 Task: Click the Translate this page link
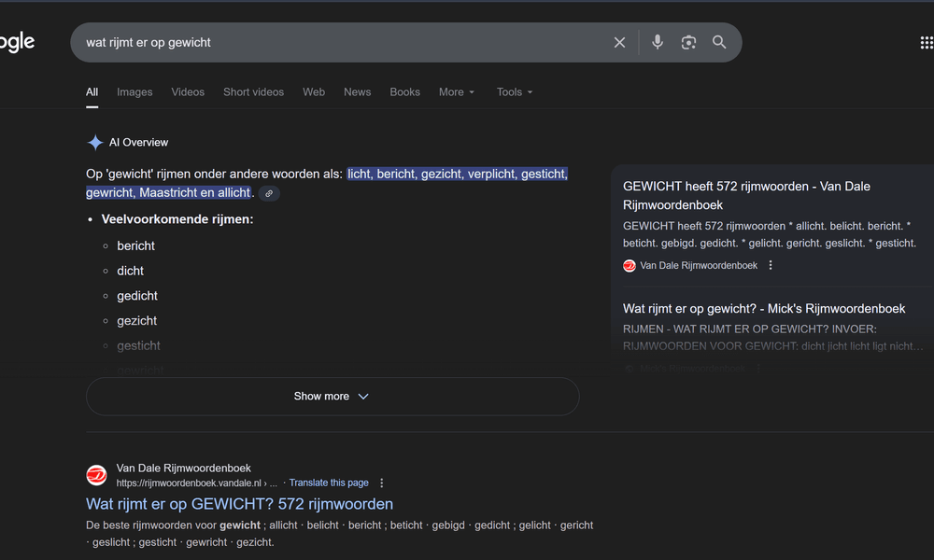(329, 483)
